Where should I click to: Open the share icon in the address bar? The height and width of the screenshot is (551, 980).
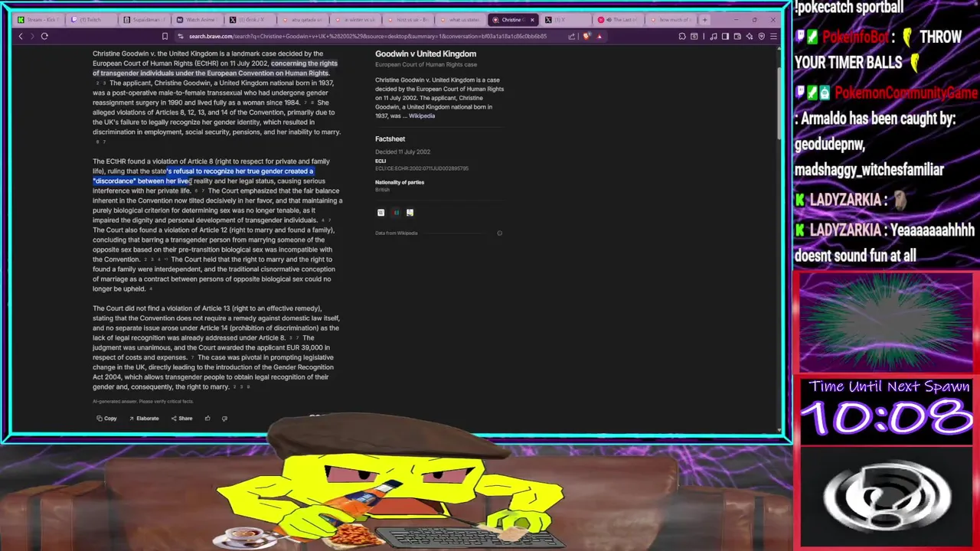571,36
